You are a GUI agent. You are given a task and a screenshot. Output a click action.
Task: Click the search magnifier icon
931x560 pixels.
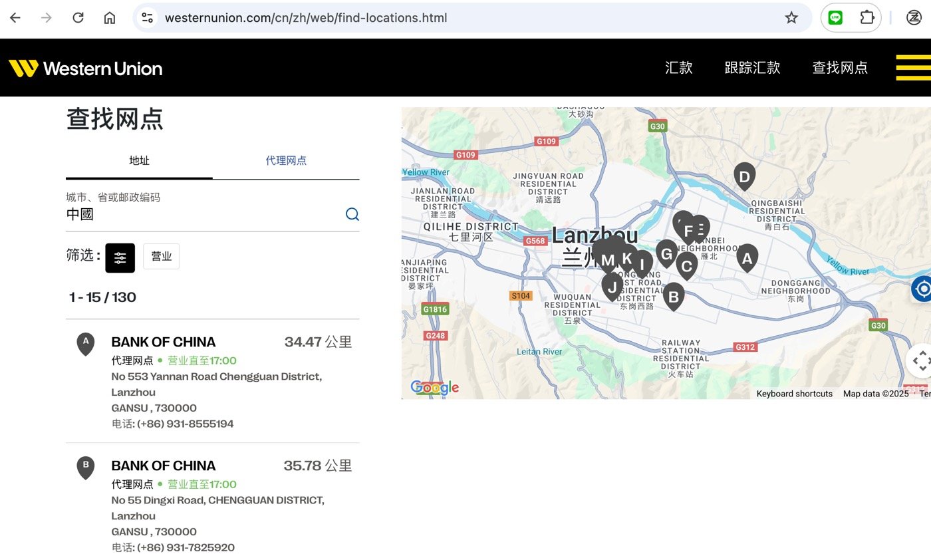[x=352, y=214]
